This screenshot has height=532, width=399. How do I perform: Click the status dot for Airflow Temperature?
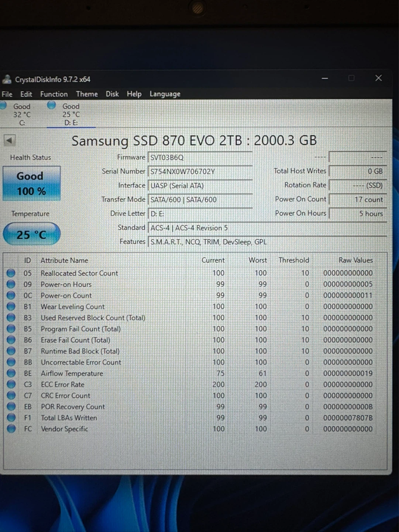click(11, 373)
